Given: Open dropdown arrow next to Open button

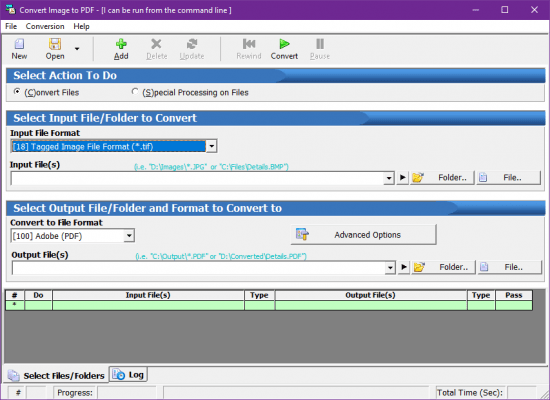Looking at the screenshot, I should 77,49.
